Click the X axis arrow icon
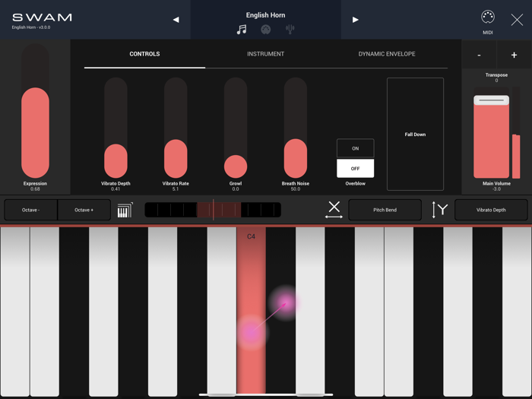 coord(334,209)
